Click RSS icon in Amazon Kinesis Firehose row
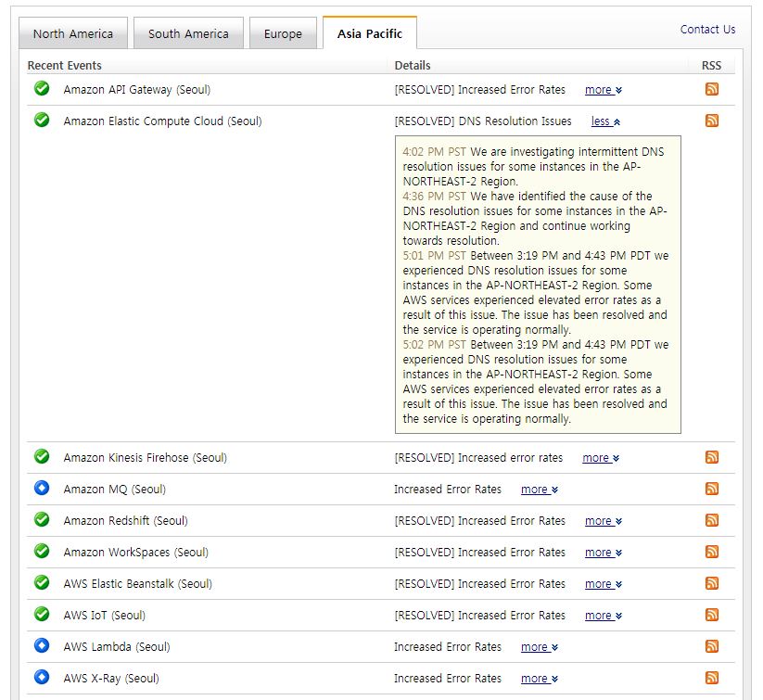This screenshot has height=700, width=763. coord(712,458)
